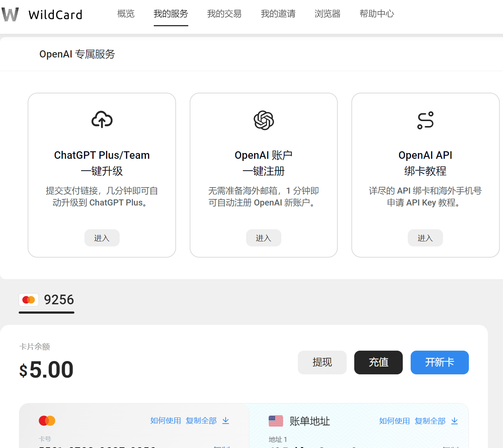This screenshot has width=503, height=448.
Task: Click the WildCard logo icon
Action: [10, 14]
